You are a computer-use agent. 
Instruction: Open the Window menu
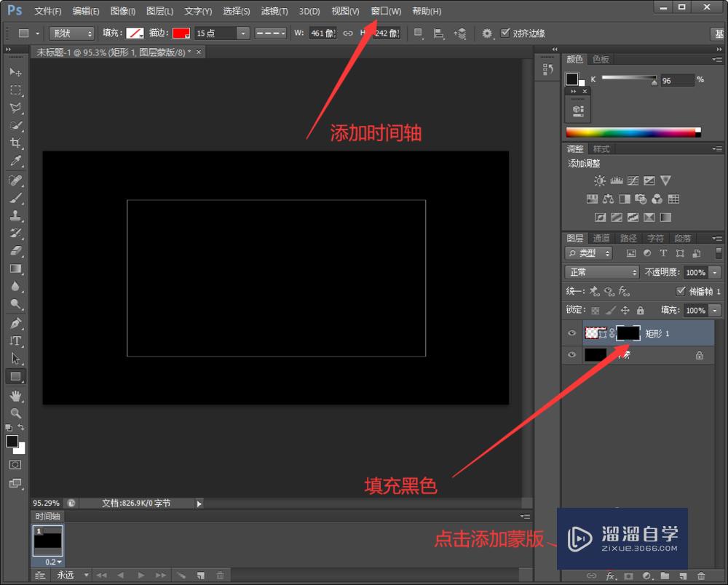387,11
